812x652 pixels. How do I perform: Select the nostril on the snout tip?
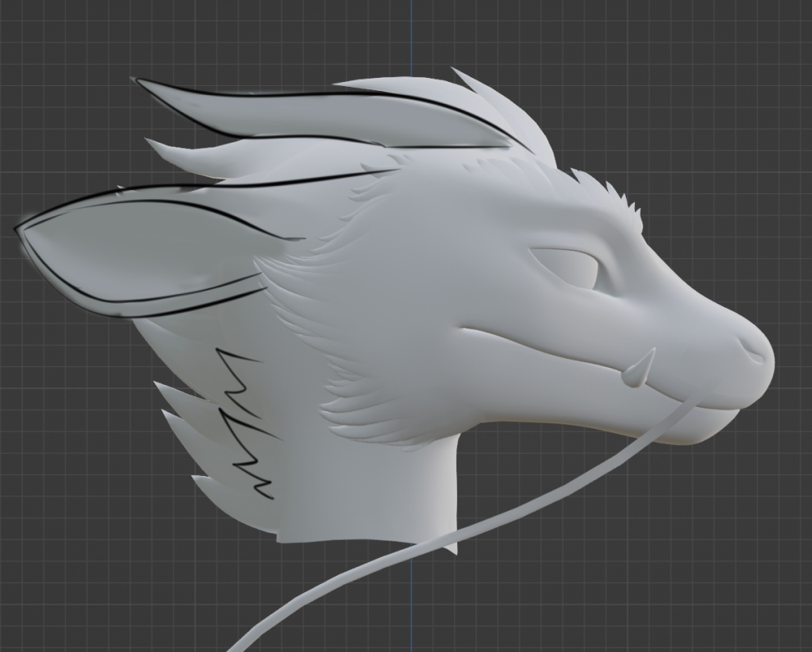(753, 352)
